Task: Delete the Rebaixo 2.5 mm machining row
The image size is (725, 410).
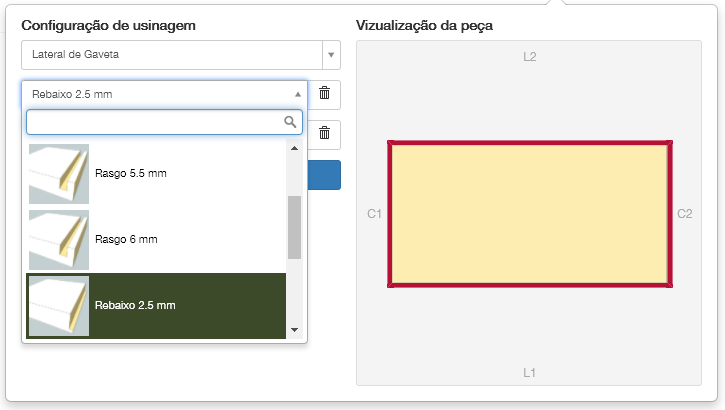Action: pos(325,94)
